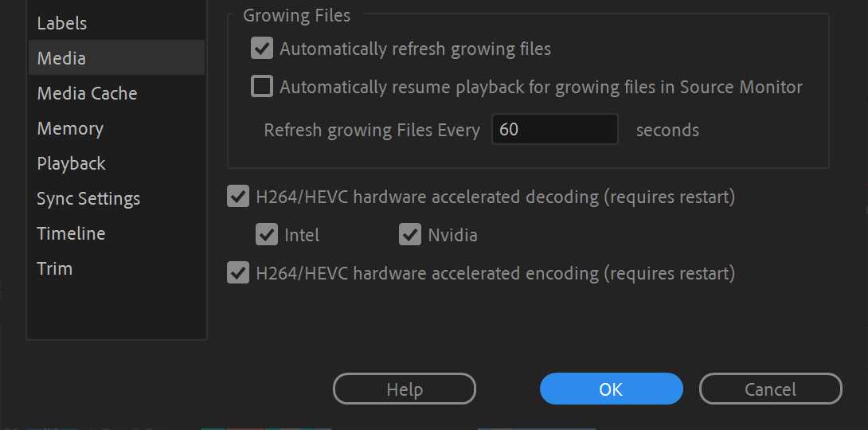This screenshot has height=430, width=868.
Task: Uncheck the Nvidia decoding checkbox
Action: (410, 234)
